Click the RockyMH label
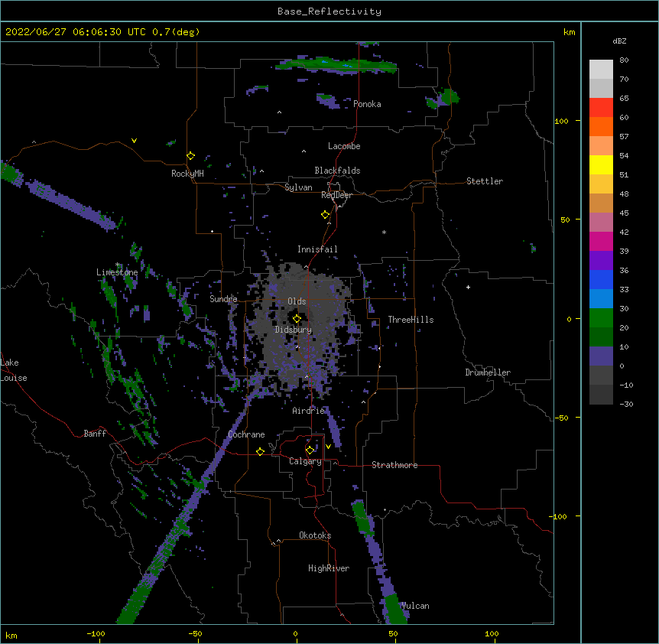The image size is (659, 644). (x=187, y=174)
